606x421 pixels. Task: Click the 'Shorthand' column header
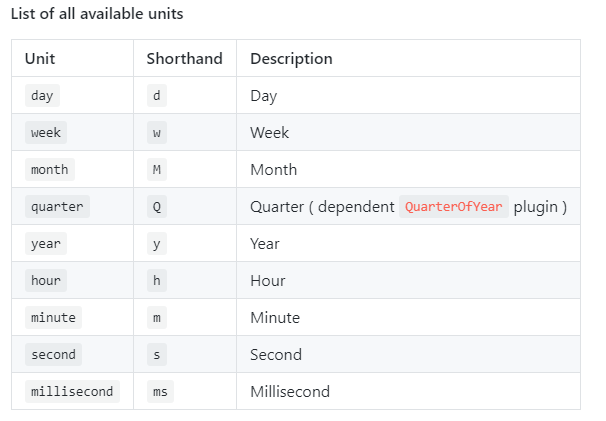(x=184, y=59)
